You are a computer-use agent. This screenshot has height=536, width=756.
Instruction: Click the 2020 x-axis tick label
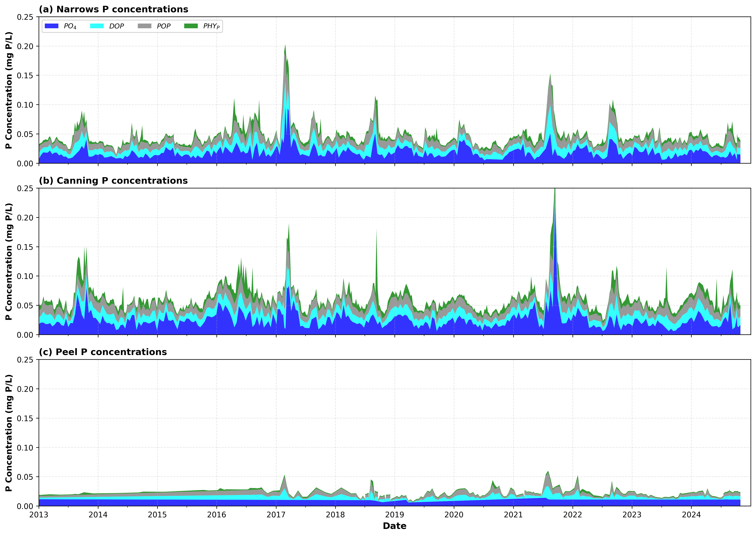click(x=454, y=515)
